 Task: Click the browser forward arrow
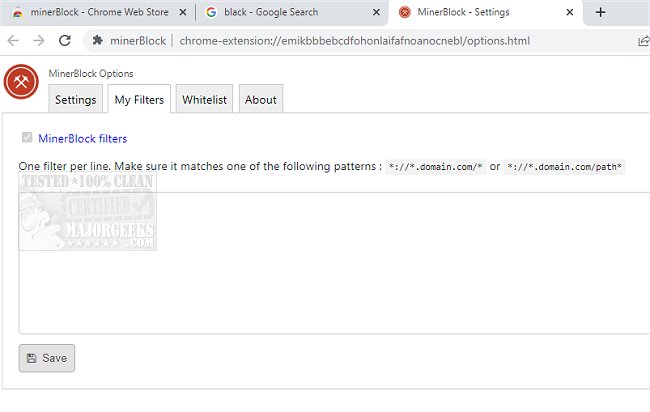coord(39,41)
